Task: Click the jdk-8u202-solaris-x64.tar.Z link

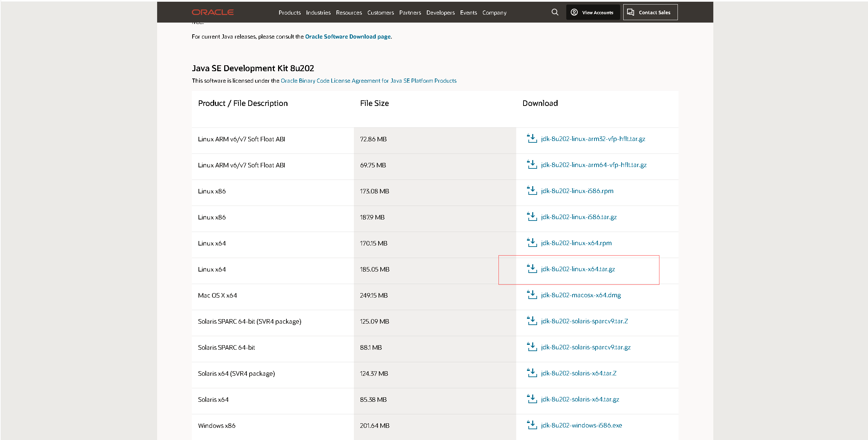Action: point(578,373)
